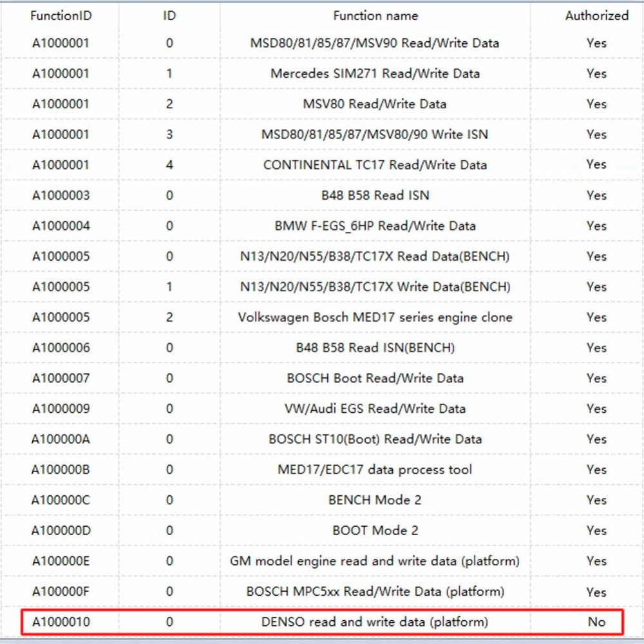
Task: Click ID 2 in Volkswagen Bosch MED17 row
Action: coord(169,317)
